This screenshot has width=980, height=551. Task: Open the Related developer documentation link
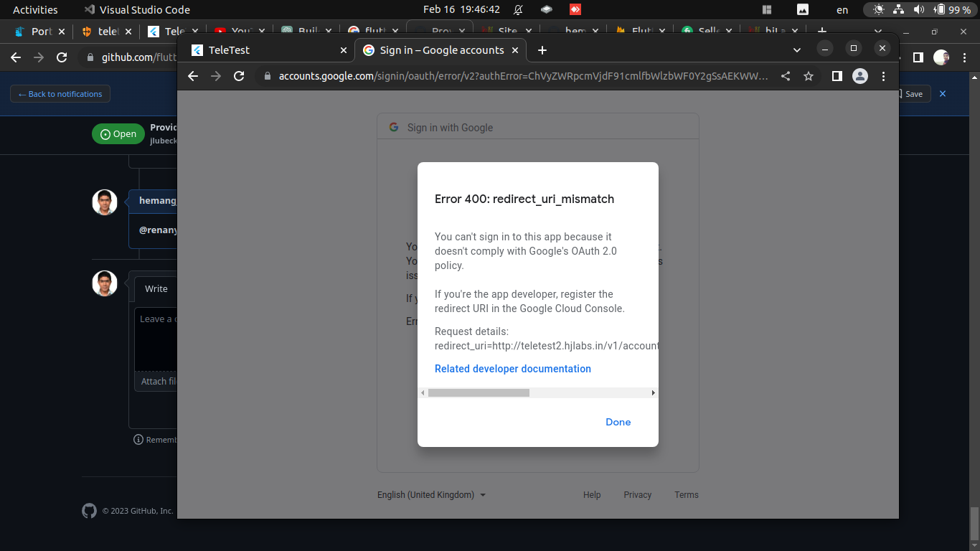513,368
